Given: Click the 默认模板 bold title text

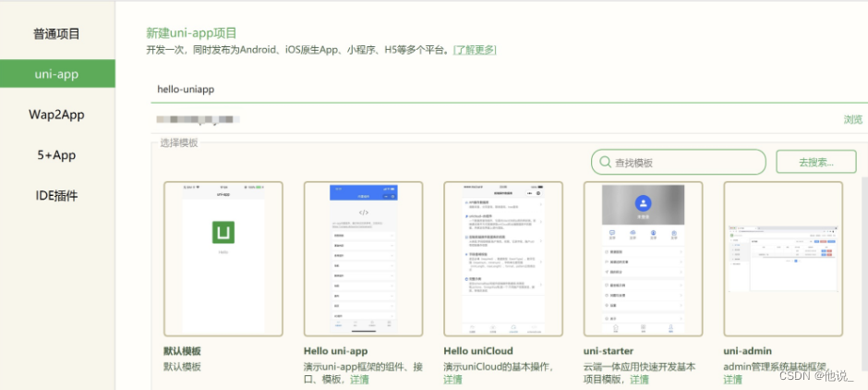Looking at the screenshot, I should pyautogui.click(x=182, y=351).
